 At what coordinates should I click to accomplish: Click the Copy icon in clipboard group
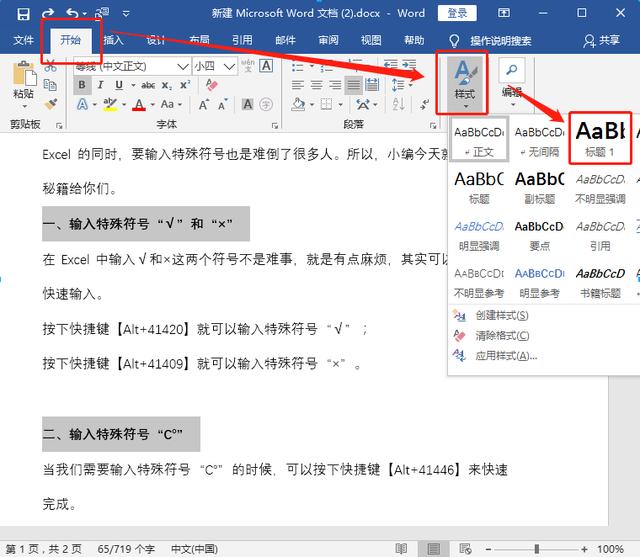click(50, 85)
